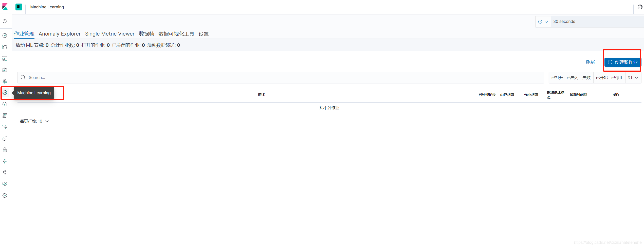Open Maps from the sidebar
The image size is (644, 247).
pos(5,81)
